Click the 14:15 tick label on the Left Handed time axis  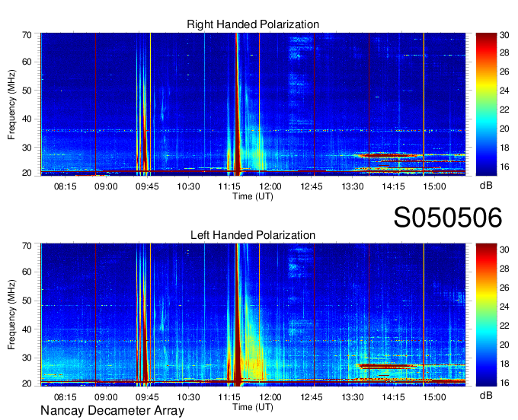click(394, 397)
